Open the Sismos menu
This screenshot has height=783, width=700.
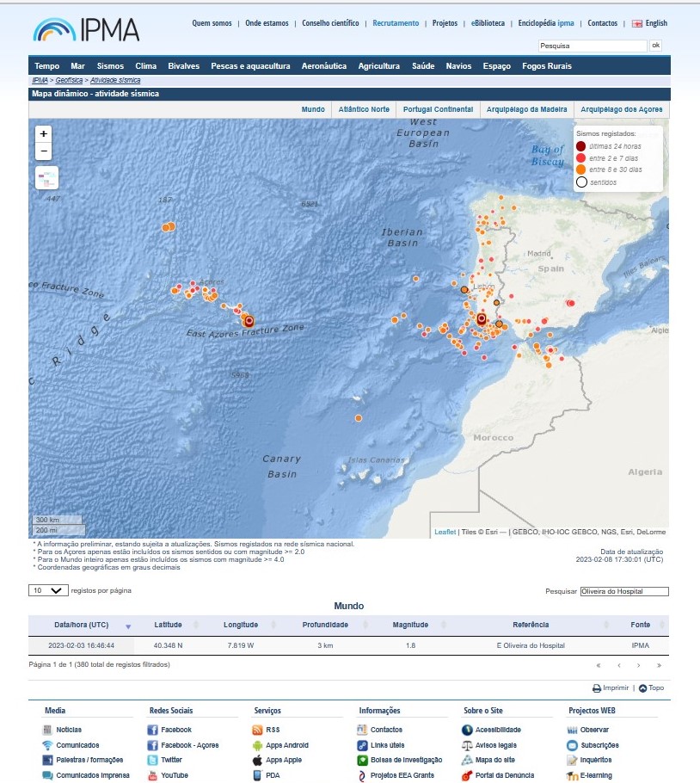(110, 66)
